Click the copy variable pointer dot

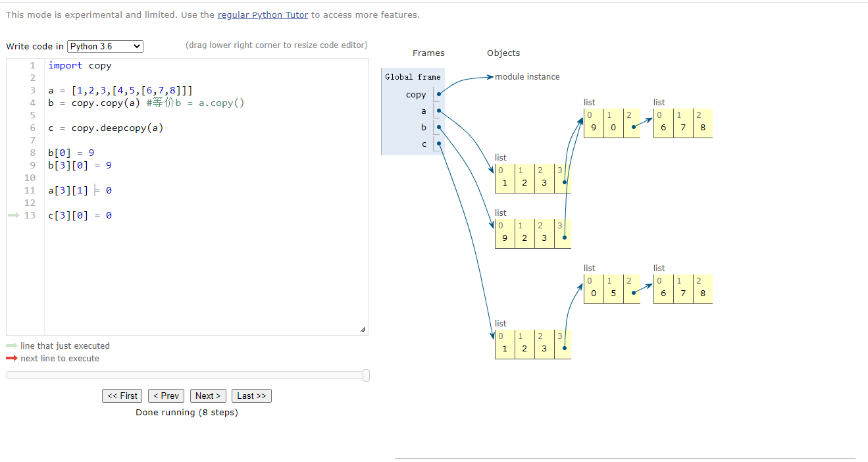tap(439, 94)
